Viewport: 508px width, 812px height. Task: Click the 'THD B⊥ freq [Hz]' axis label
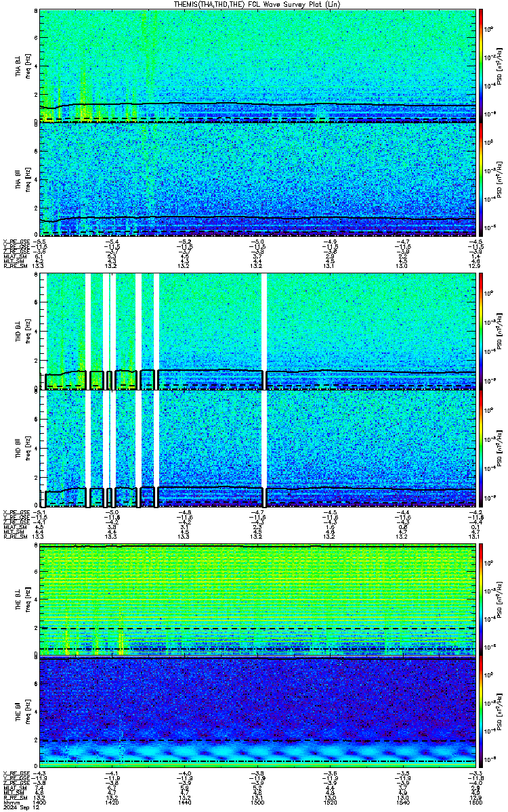pyautogui.click(x=24, y=332)
